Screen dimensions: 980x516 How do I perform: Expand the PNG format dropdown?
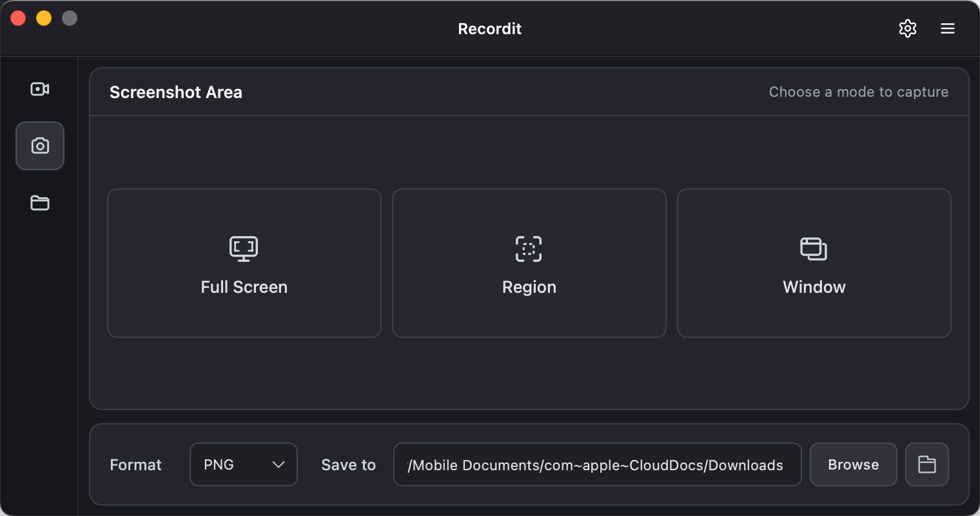(x=244, y=464)
